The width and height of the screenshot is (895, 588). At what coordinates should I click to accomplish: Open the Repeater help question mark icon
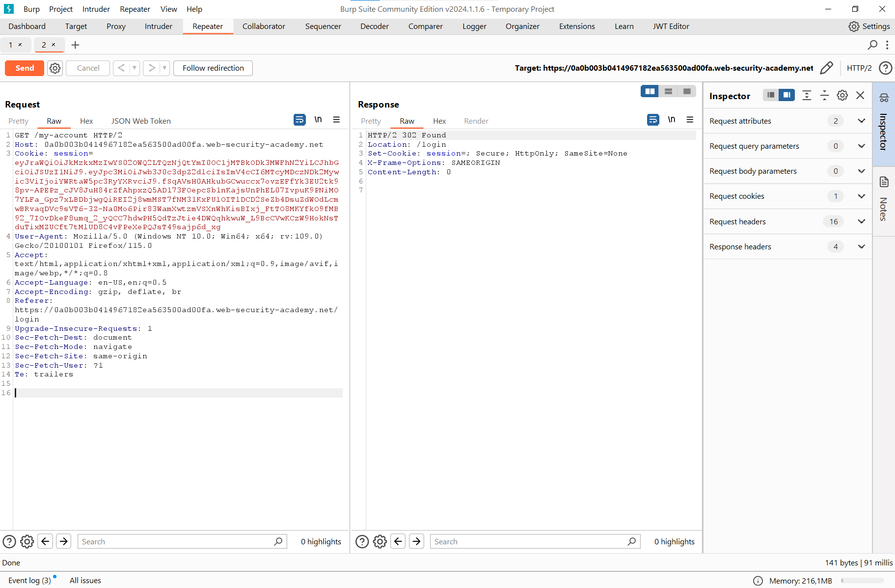885,68
